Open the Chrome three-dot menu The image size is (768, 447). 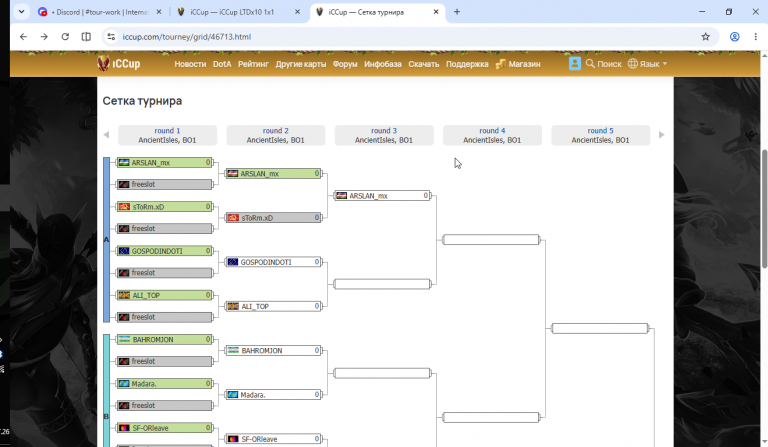pyautogui.click(x=756, y=37)
